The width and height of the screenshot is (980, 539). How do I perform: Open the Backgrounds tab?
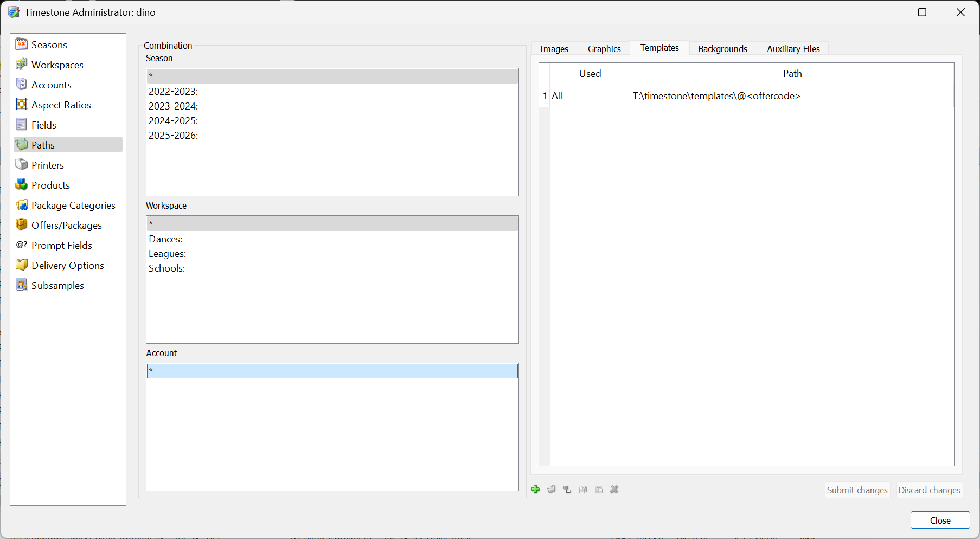point(723,49)
